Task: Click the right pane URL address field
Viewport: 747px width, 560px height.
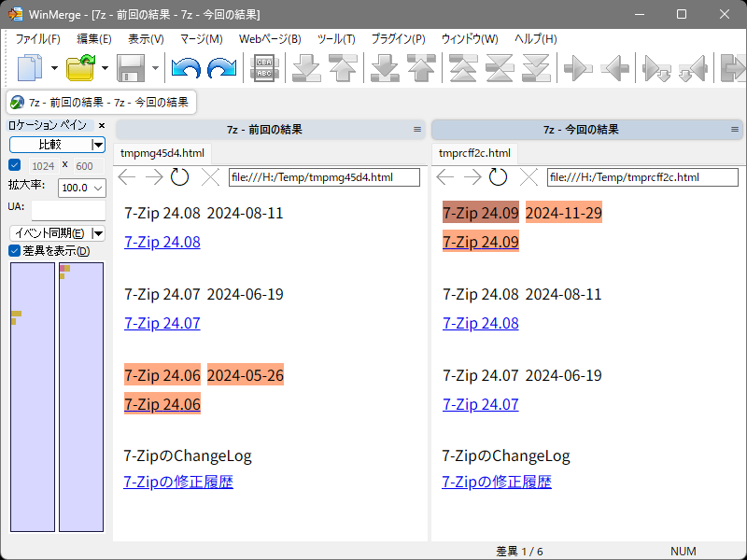Action: [642, 177]
